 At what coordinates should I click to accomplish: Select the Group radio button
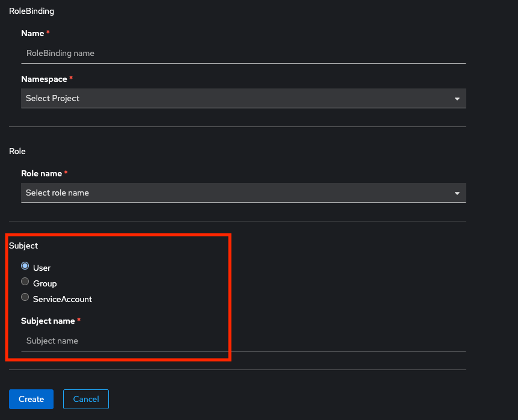tap(25, 282)
